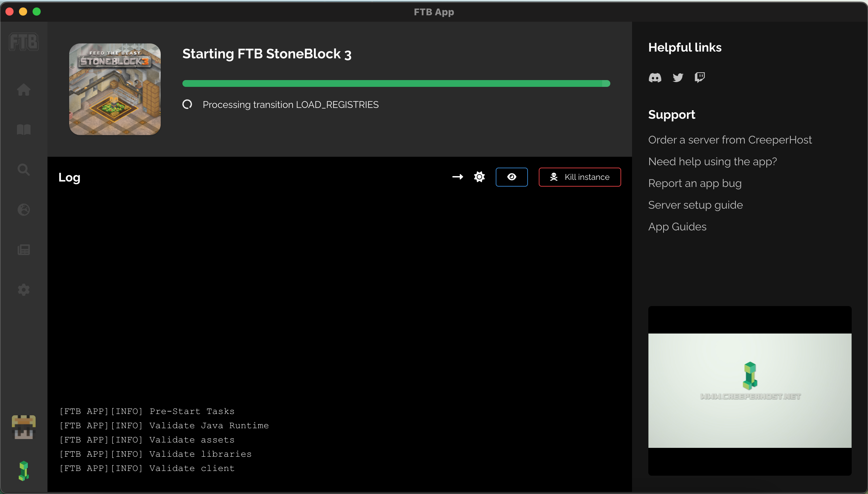The image size is (868, 494).
Task: Click the CreeperHost creeper sidebar icon
Action: (24, 471)
